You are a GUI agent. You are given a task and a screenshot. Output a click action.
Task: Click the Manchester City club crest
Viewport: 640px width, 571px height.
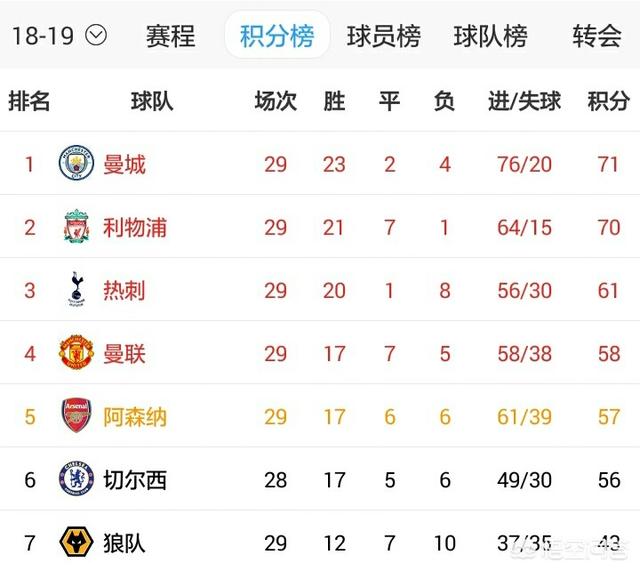[x=76, y=164]
